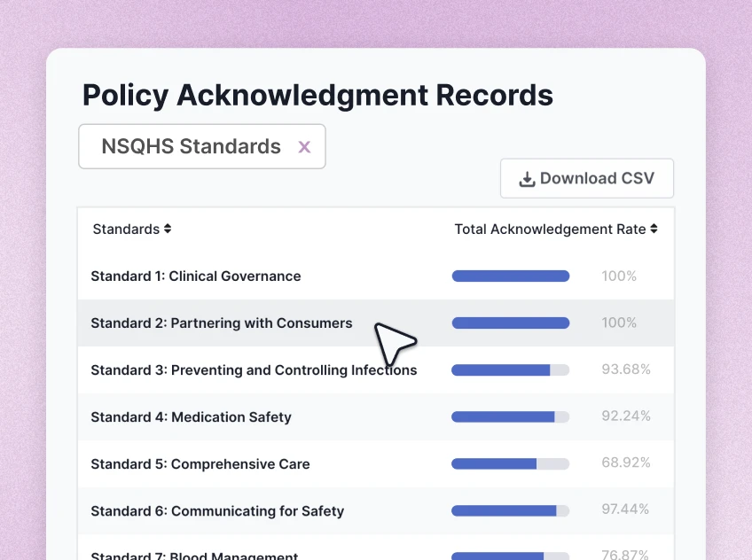Click the sort arrows beside Total Acknowledgement Rate
The image size is (752, 560).
pos(654,229)
